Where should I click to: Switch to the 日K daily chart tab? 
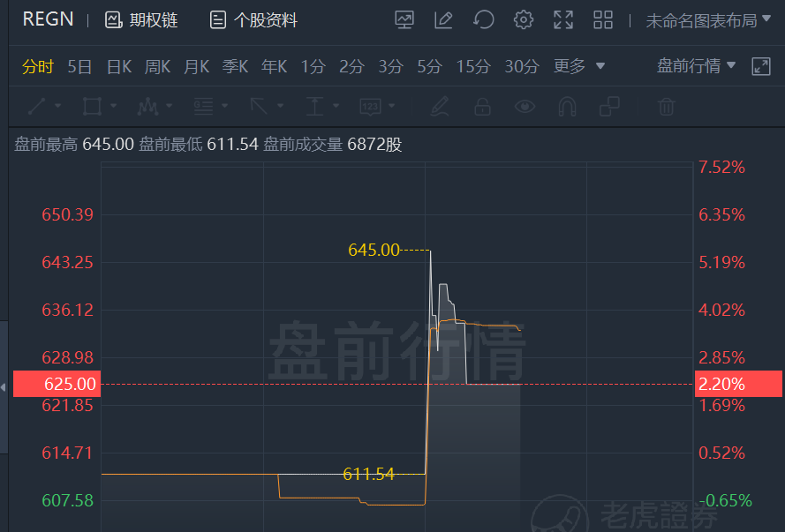119,66
